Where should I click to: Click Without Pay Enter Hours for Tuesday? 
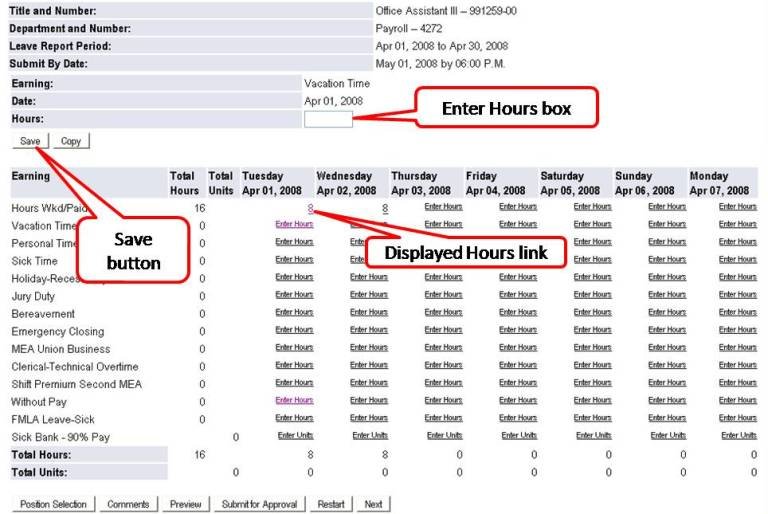[x=294, y=400]
